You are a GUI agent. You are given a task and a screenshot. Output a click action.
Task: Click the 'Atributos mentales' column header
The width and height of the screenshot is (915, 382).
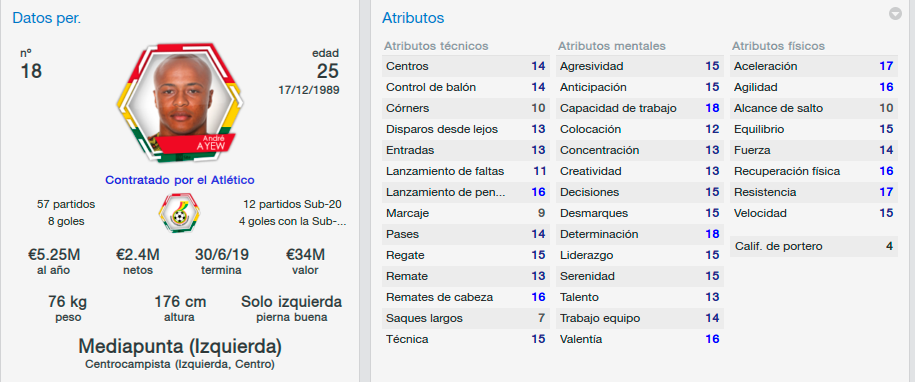coord(612,46)
